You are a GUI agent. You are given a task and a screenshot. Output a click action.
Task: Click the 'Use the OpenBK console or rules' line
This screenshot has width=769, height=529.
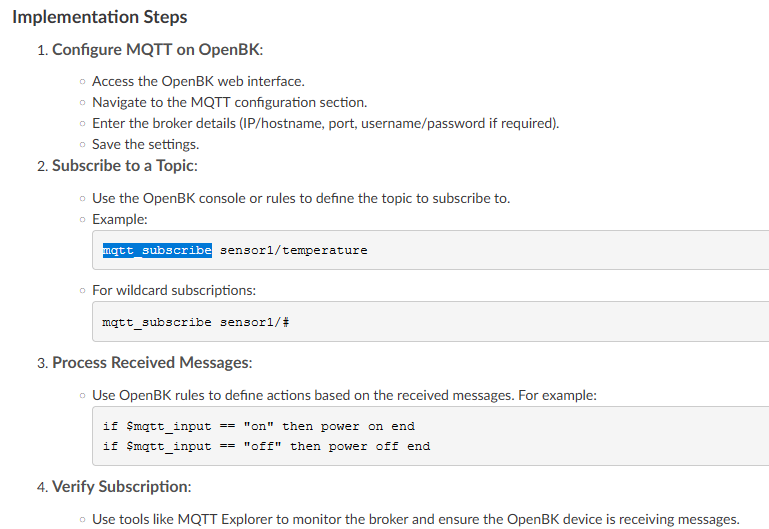(x=301, y=198)
